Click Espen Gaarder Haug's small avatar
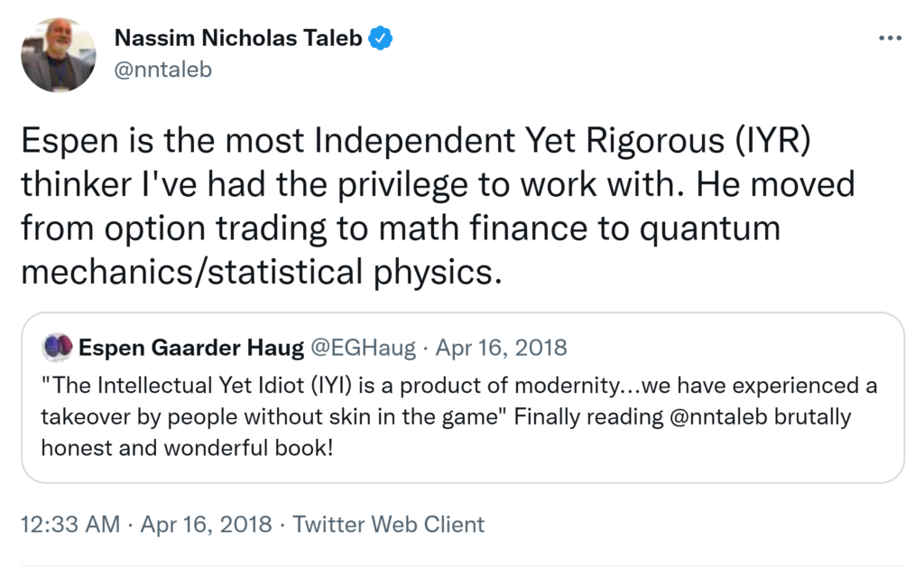924x578 pixels. pyautogui.click(x=59, y=347)
